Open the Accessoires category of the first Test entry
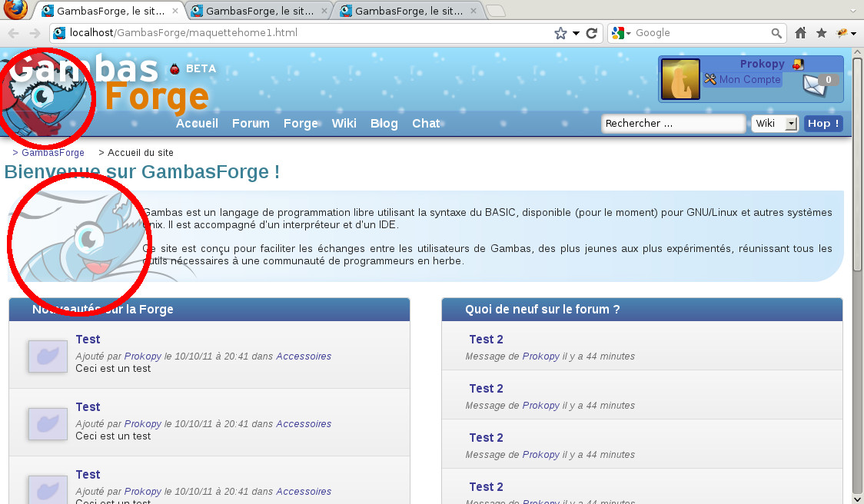This screenshot has height=504, width=864. point(304,356)
